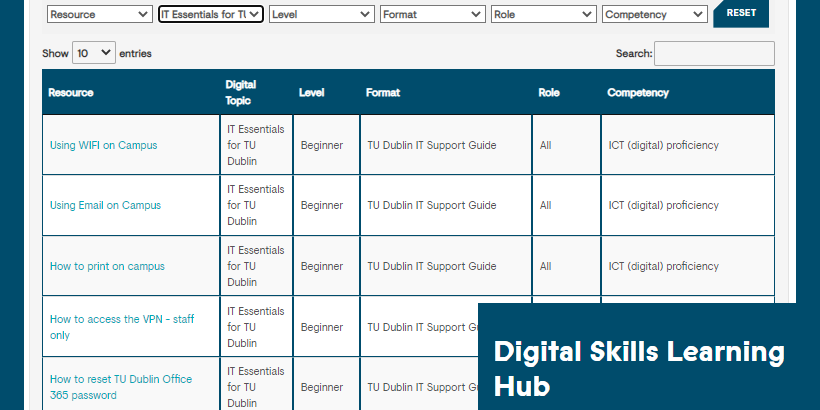Open the How to print on campus link
820x410 pixels.
click(107, 266)
